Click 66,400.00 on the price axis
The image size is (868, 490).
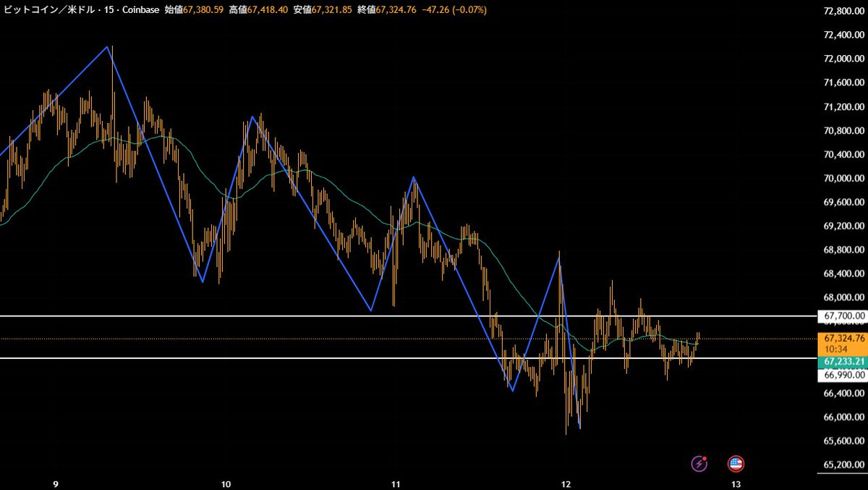click(x=843, y=393)
